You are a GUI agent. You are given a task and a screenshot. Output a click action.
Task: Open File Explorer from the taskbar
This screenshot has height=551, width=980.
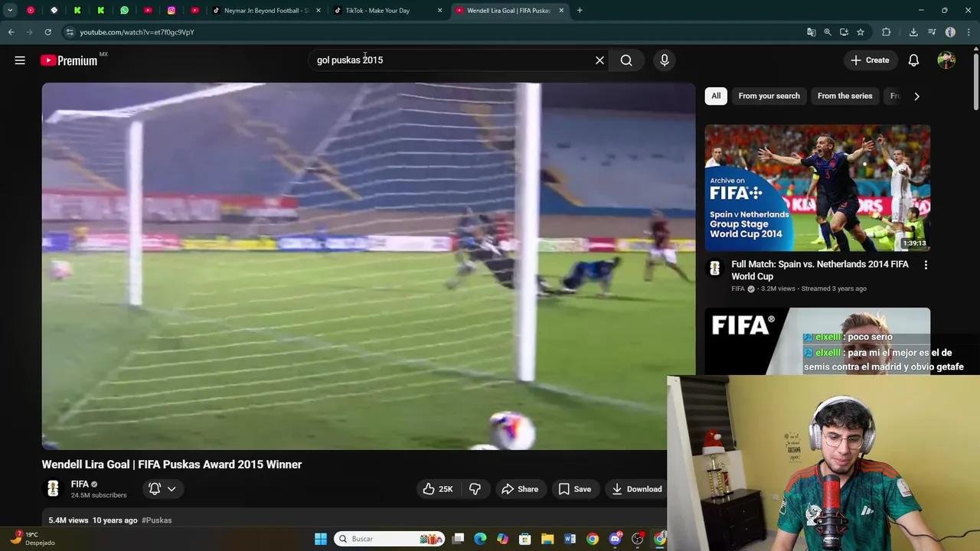tap(547, 539)
